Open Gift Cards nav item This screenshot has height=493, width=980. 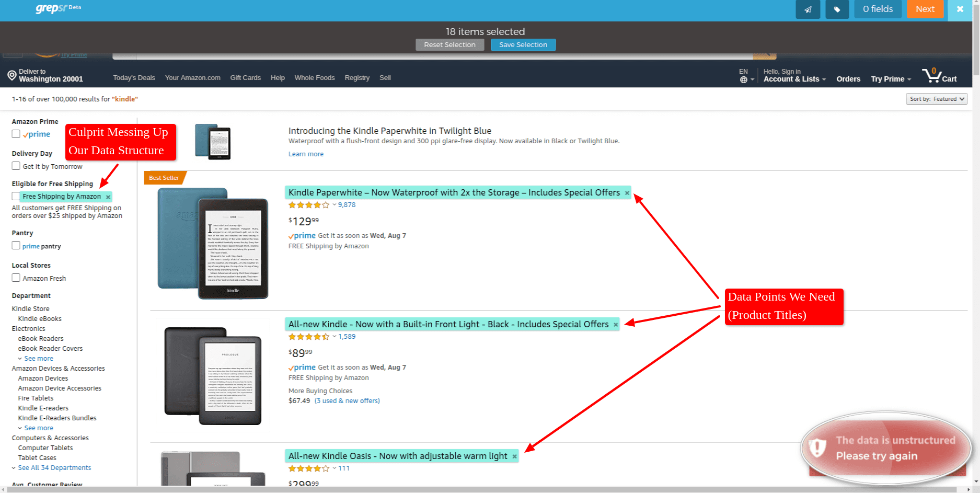(x=245, y=78)
